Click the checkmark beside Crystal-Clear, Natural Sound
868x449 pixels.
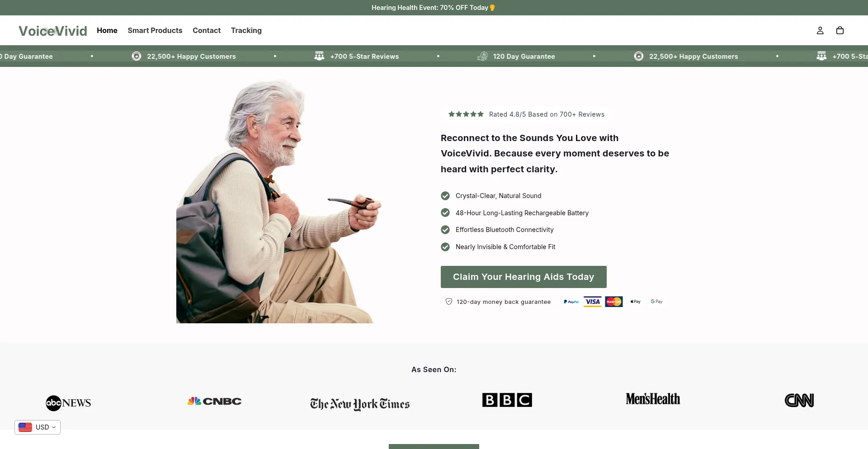pos(445,196)
